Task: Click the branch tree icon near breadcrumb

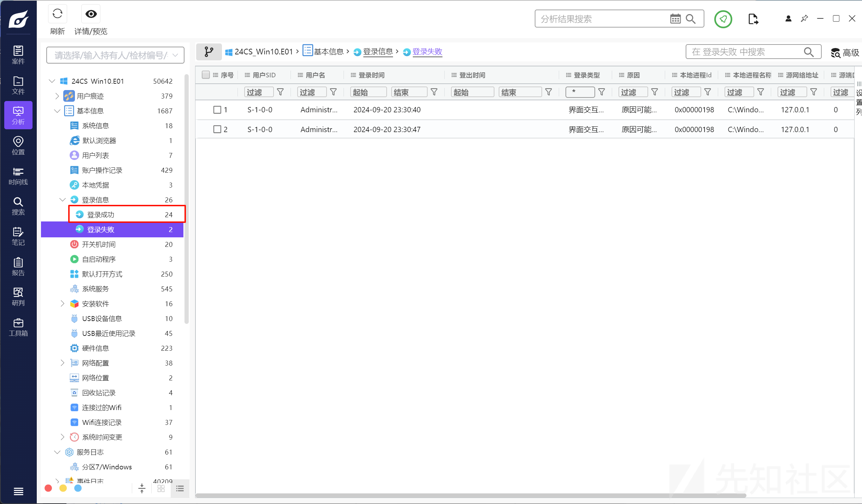Action: coord(209,52)
